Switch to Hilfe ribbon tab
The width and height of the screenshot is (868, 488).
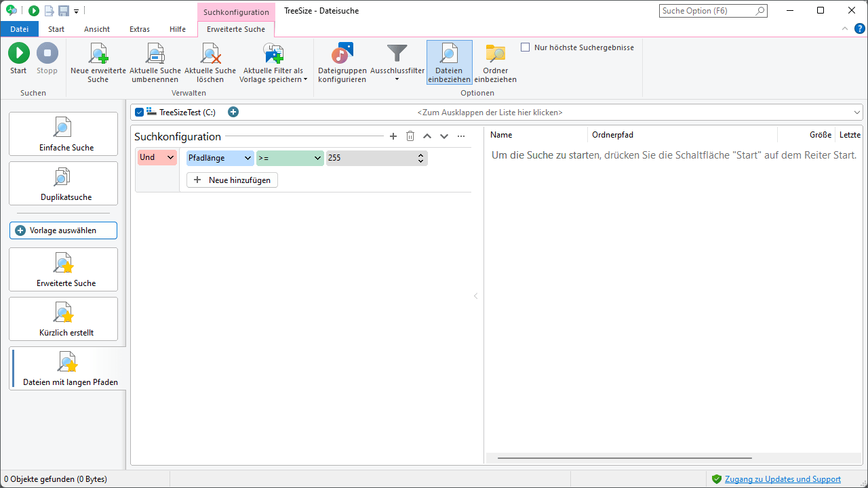click(178, 29)
